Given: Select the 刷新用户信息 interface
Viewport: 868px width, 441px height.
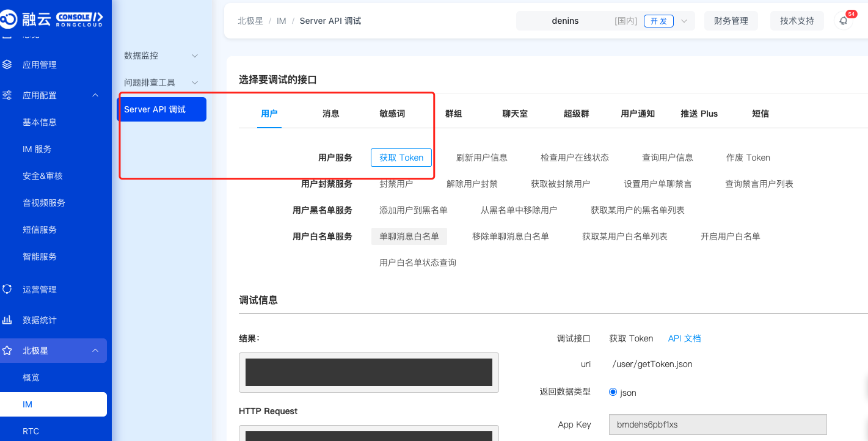Looking at the screenshot, I should (x=482, y=158).
